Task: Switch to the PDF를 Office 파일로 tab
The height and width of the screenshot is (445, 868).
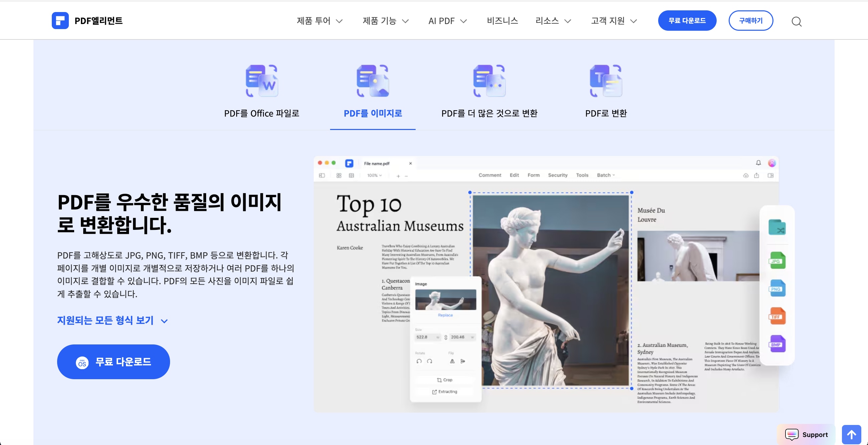Action: (x=262, y=113)
